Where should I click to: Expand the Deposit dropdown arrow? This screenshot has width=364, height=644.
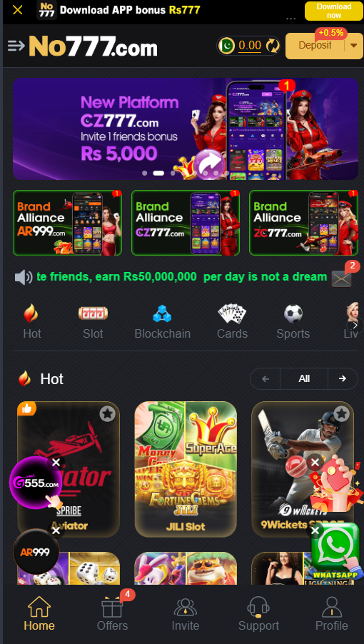click(x=354, y=46)
